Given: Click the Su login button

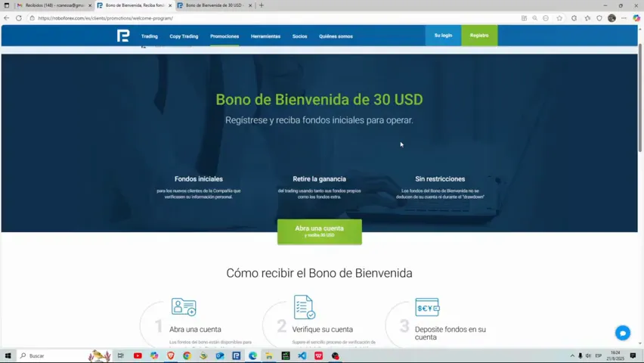Looking at the screenshot, I should click(x=443, y=36).
